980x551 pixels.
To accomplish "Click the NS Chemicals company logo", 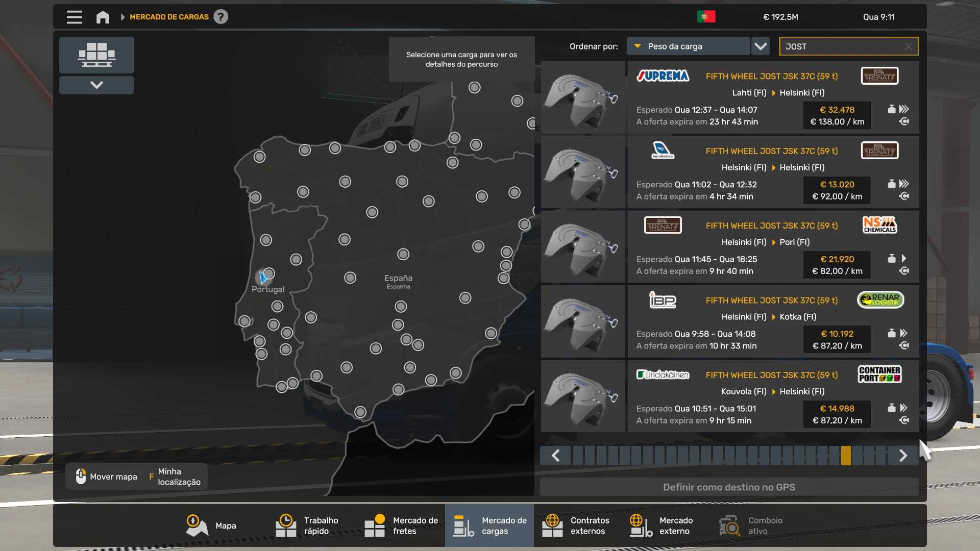I will (879, 225).
